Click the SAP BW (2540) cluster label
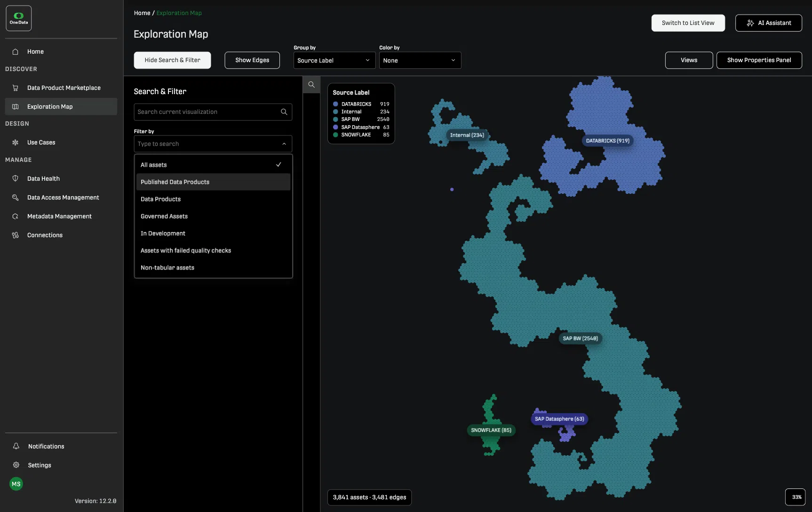This screenshot has height=512, width=812. tap(580, 338)
